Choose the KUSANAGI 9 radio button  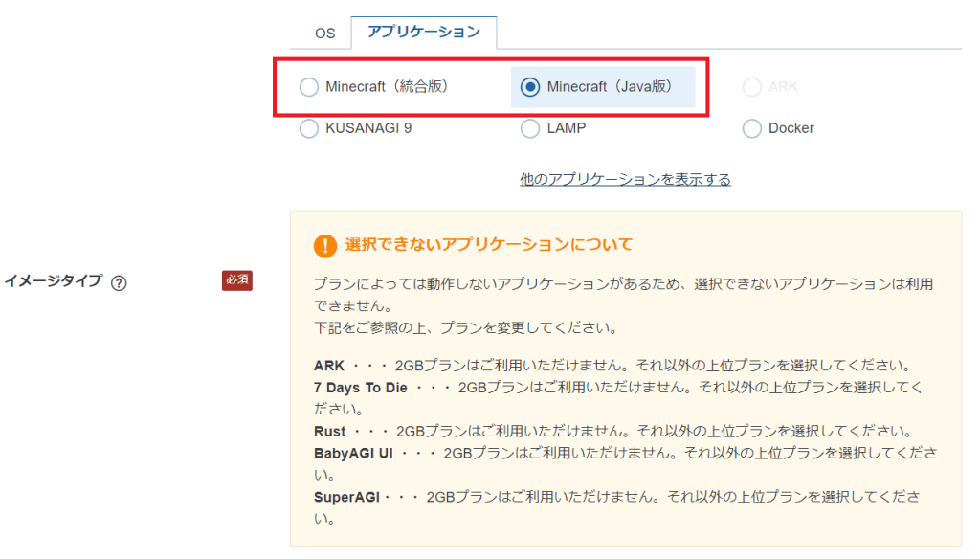point(309,128)
